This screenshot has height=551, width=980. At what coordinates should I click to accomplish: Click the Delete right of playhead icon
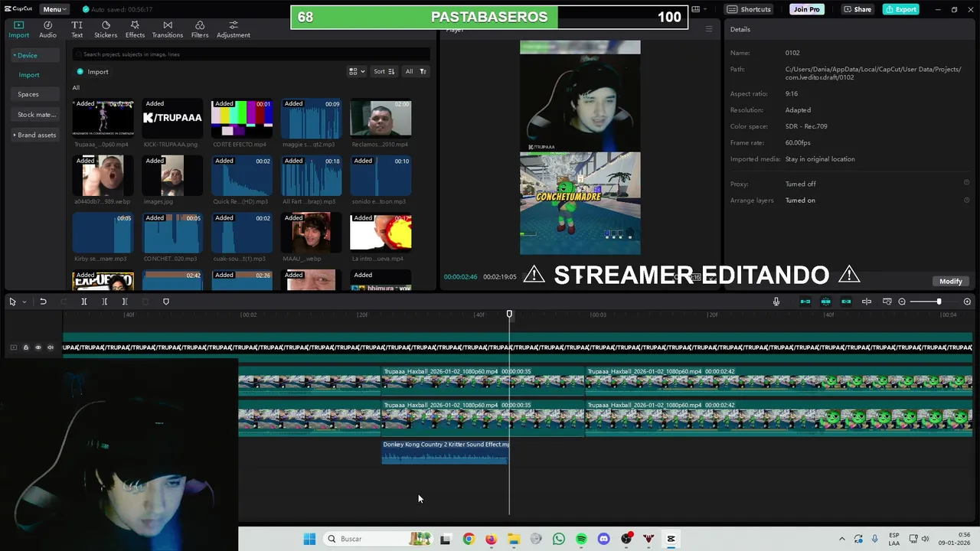124,302
